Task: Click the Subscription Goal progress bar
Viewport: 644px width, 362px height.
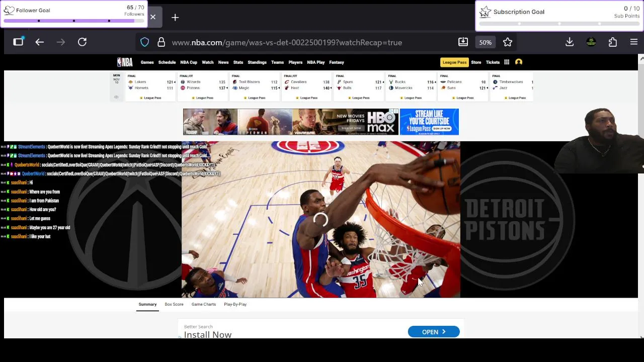Action: pyautogui.click(x=559, y=24)
